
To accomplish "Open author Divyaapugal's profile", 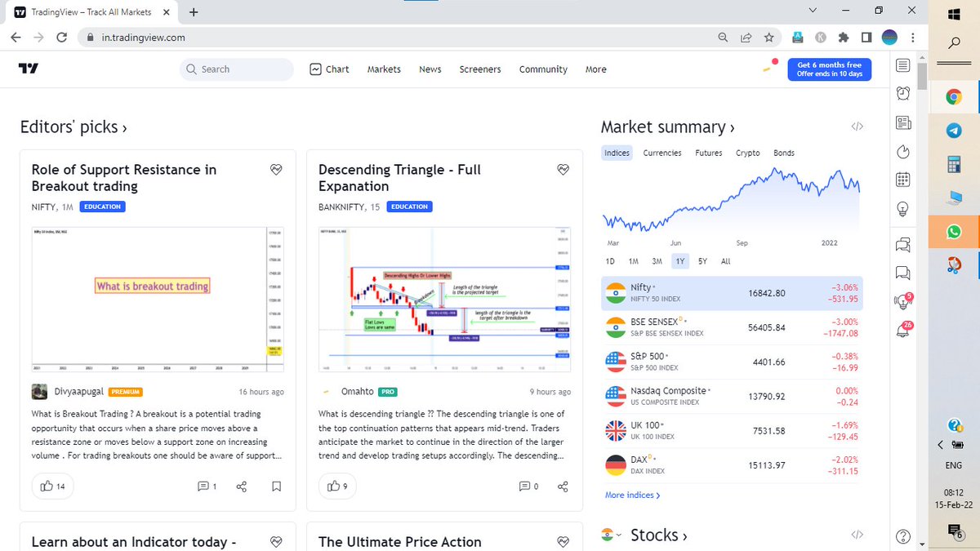I will 77,392.
